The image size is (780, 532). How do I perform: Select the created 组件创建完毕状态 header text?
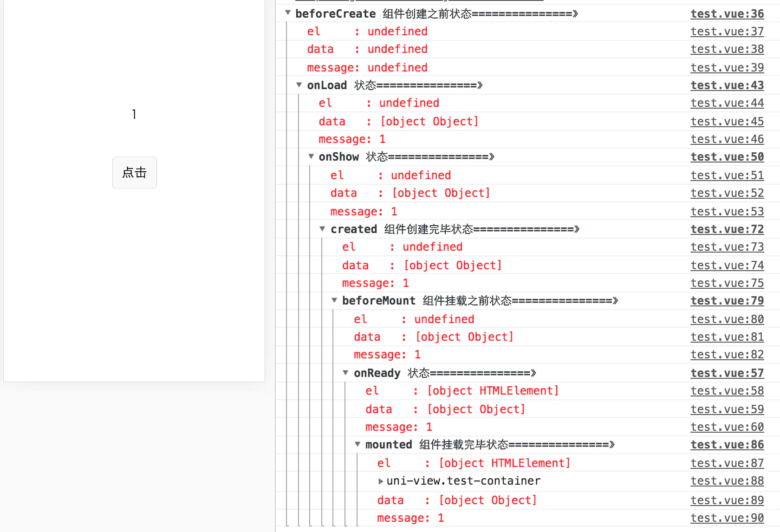tap(455, 229)
